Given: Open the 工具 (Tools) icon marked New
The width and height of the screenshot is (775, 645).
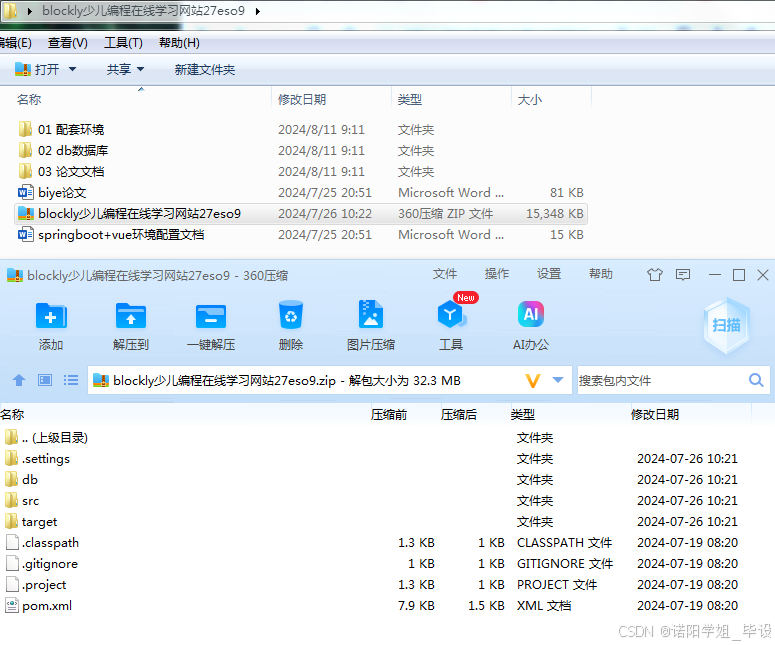Looking at the screenshot, I should [x=451, y=314].
